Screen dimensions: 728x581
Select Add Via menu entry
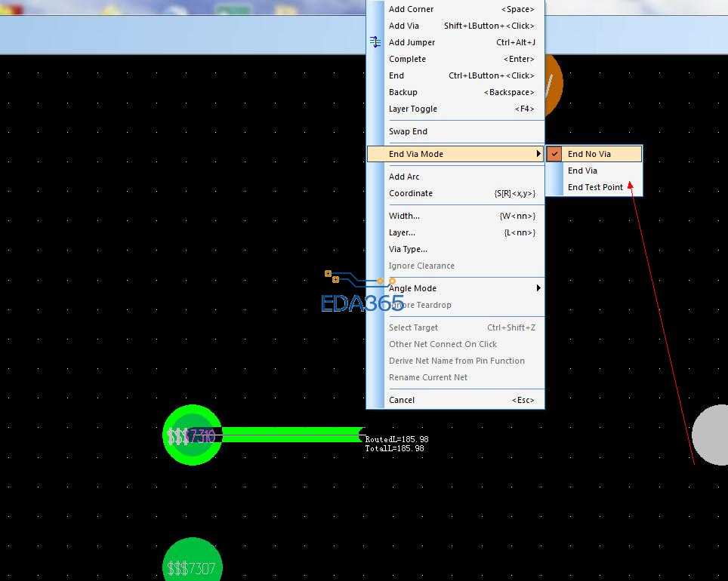[455, 26]
